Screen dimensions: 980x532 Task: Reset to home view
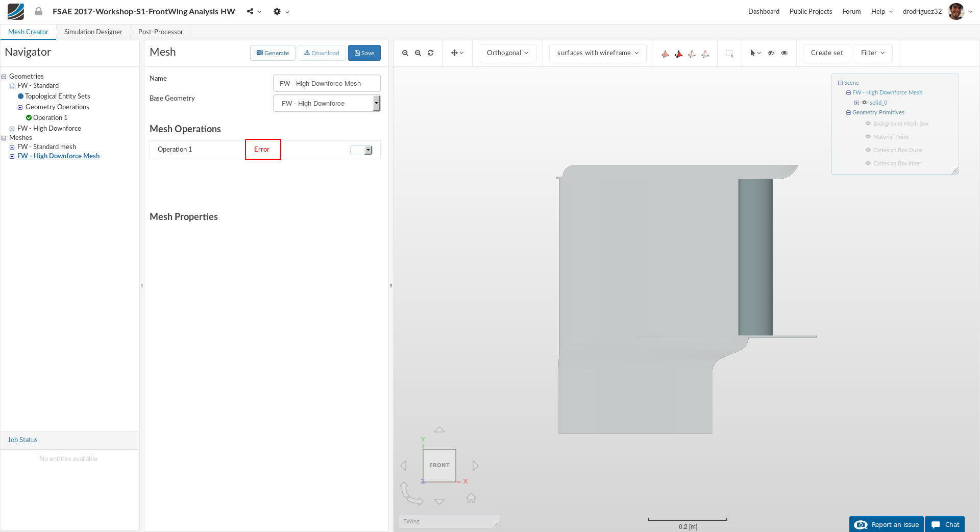point(471,498)
